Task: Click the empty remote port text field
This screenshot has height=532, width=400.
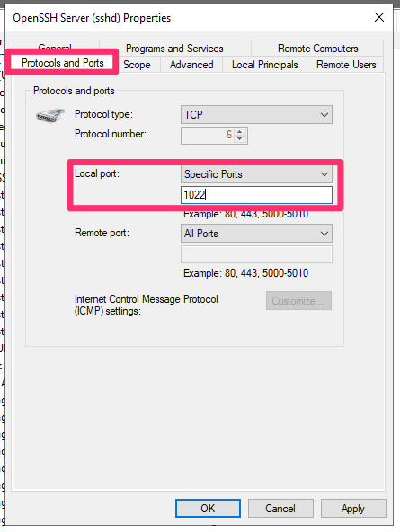Action: pos(256,254)
